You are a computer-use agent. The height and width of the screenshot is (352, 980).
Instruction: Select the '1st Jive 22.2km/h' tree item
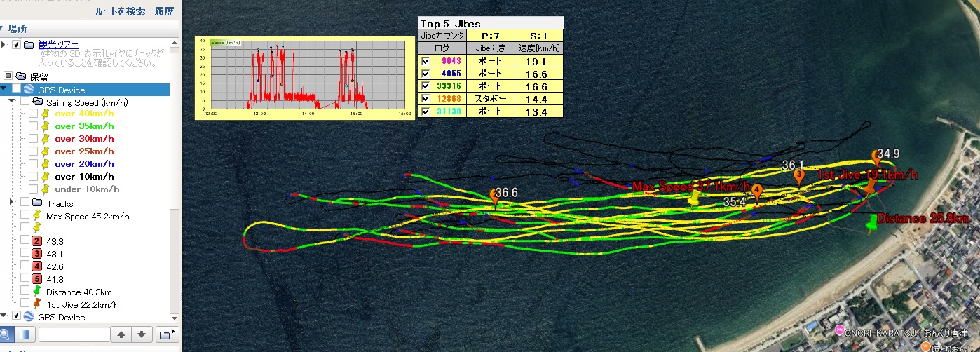pyautogui.click(x=81, y=304)
